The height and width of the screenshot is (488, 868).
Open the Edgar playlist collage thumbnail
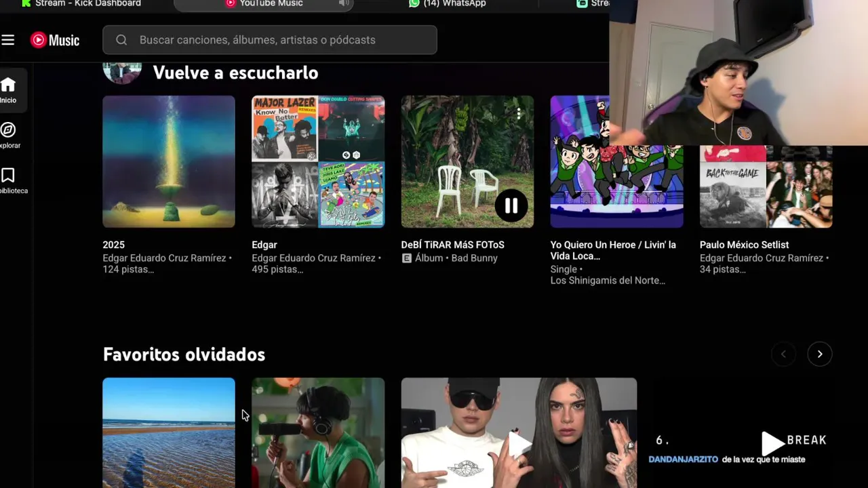pyautogui.click(x=318, y=161)
